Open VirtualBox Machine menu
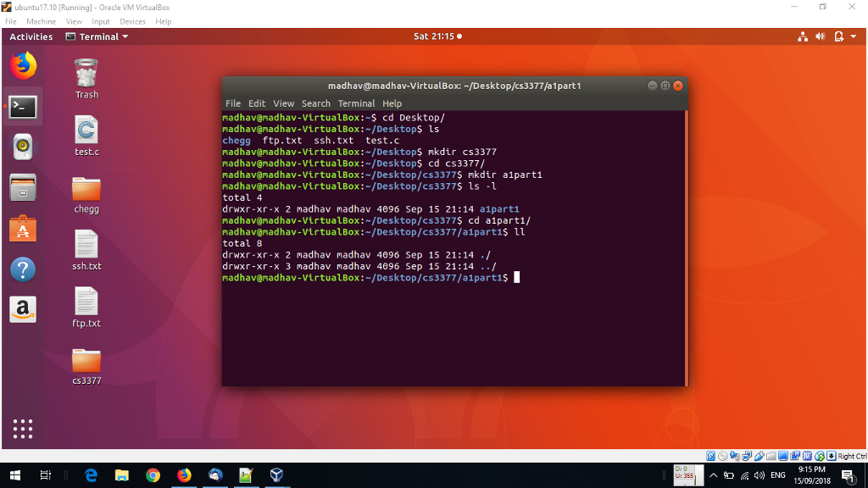 (x=41, y=21)
